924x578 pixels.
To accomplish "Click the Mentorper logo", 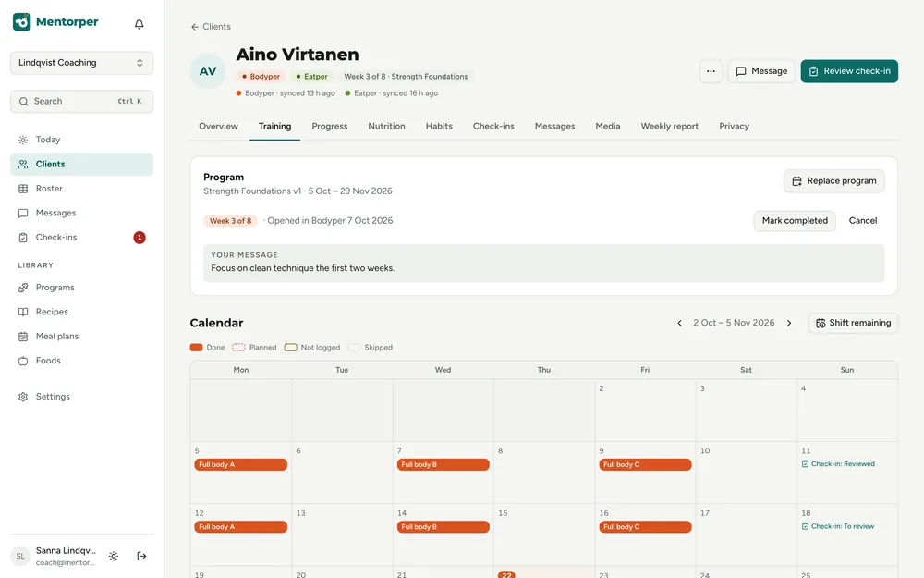I will [55, 22].
